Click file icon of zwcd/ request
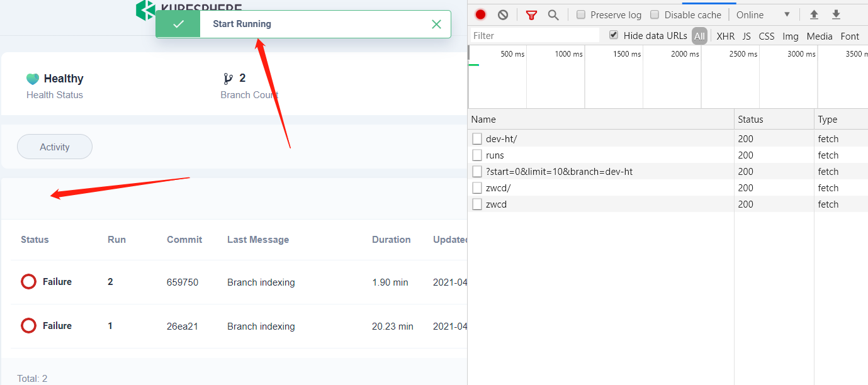This screenshot has width=868, height=385. click(x=477, y=187)
